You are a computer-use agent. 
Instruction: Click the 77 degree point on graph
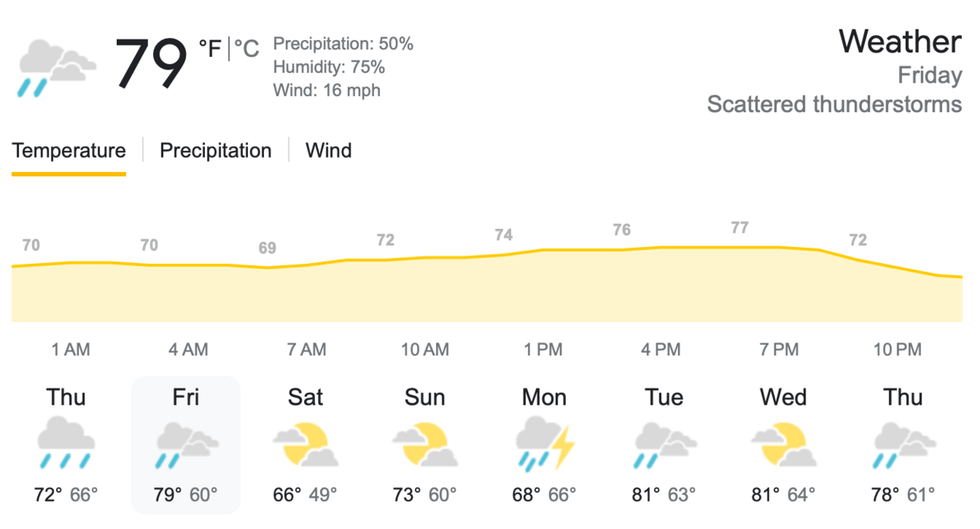[740, 228]
